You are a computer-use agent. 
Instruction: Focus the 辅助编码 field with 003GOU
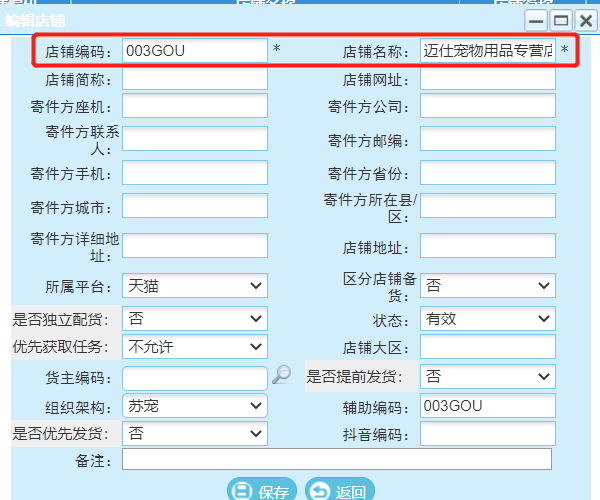point(488,406)
